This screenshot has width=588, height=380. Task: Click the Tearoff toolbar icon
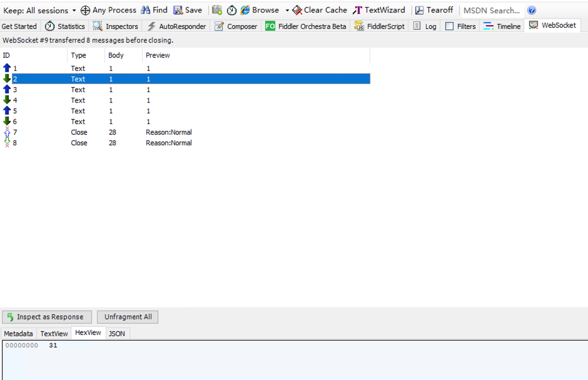tap(420, 10)
